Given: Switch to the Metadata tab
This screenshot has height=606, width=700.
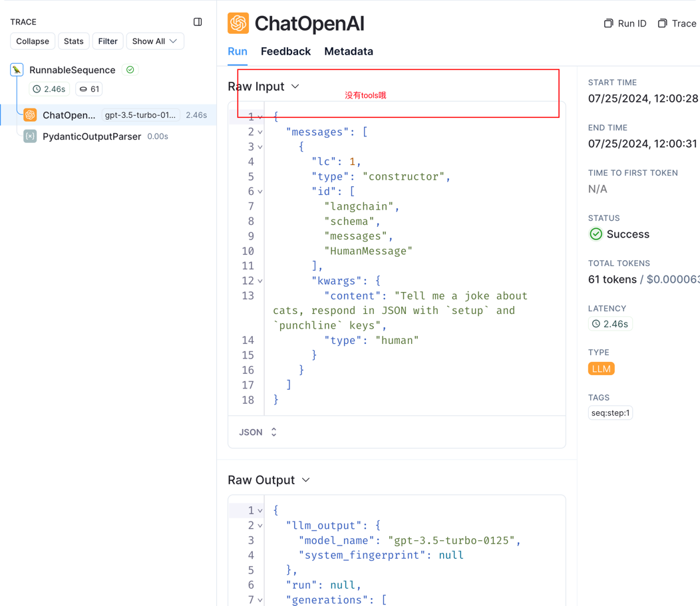Looking at the screenshot, I should tap(349, 51).
